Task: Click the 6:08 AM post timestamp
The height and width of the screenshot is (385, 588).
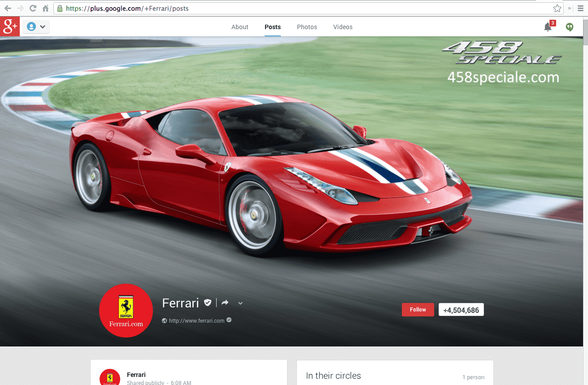Action: (x=181, y=383)
